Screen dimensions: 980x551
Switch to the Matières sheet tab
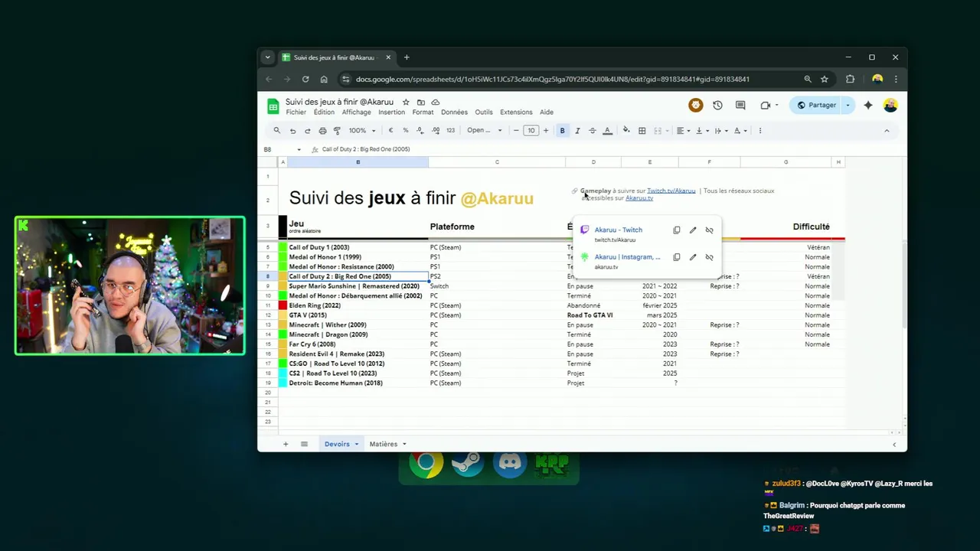click(x=384, y=444)
